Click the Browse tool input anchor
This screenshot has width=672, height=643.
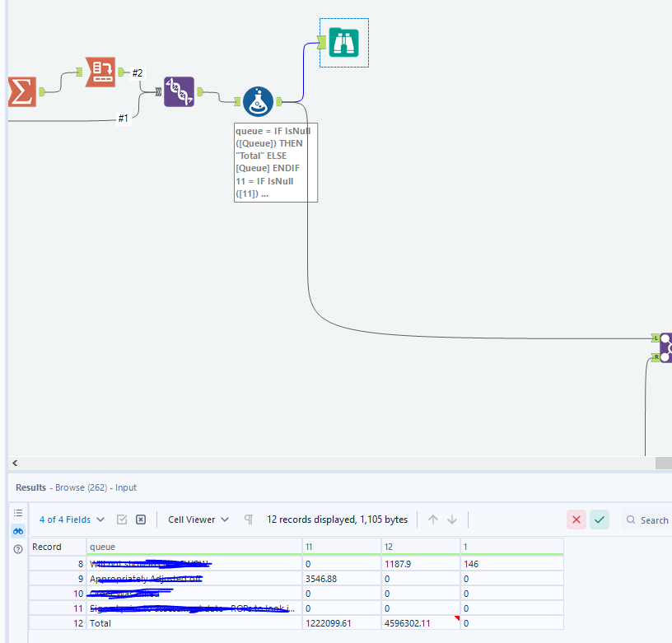click(x=322, y=43)
